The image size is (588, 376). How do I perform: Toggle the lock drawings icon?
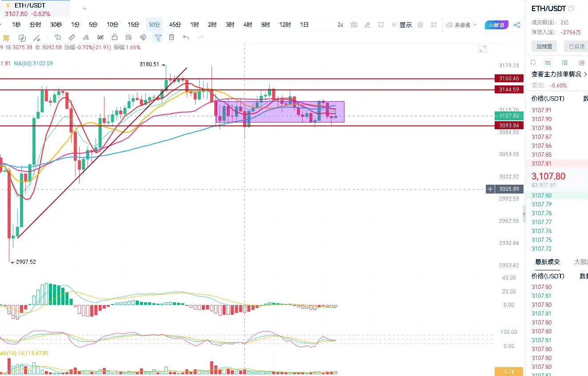coord(115,37)
